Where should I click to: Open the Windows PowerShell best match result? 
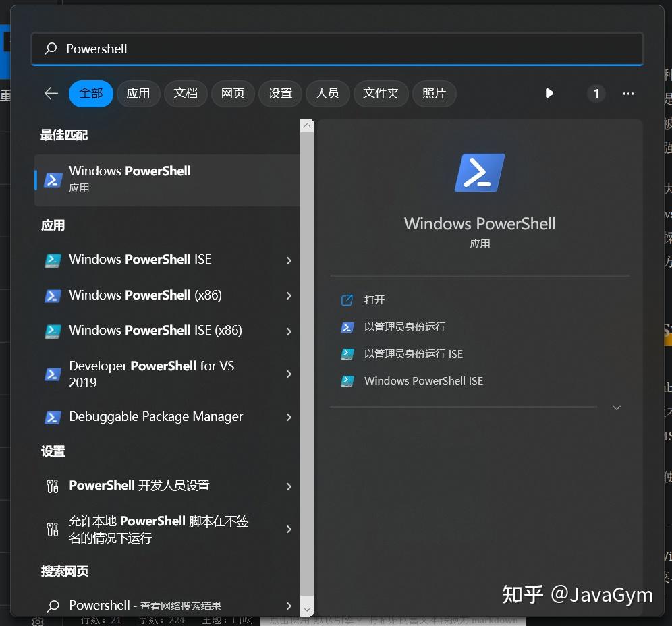(x=167, y=180)
